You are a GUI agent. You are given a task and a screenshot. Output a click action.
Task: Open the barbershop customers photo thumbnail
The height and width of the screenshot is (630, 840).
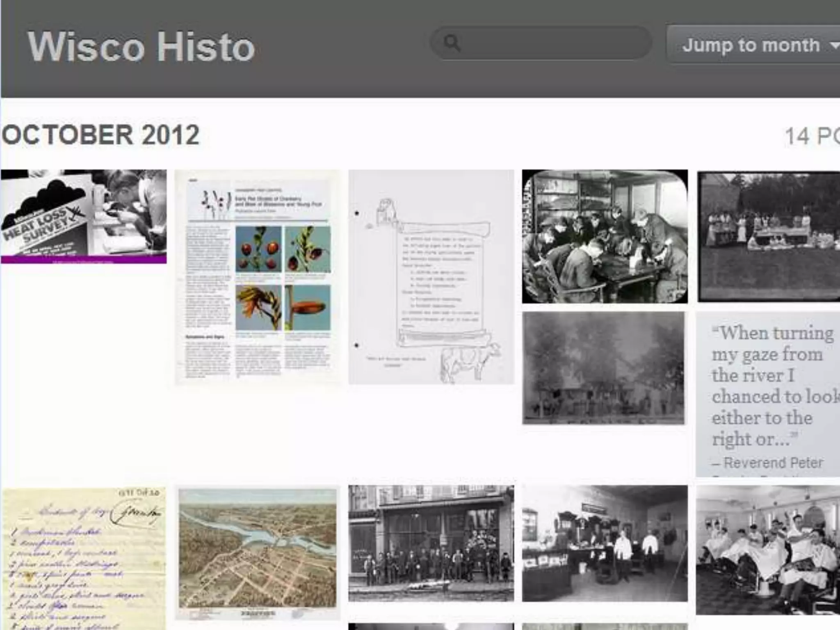coord(768,550)
